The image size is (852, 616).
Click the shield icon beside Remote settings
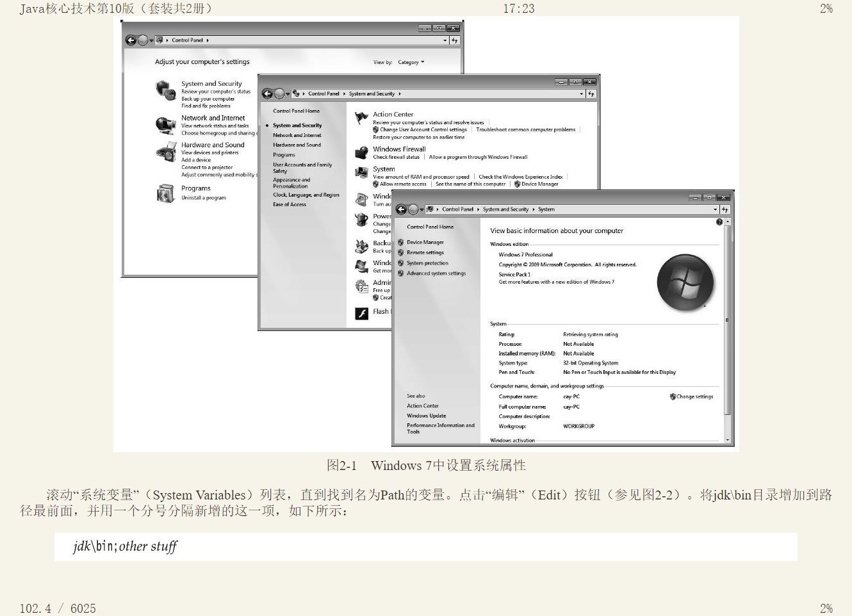point(400,253)
